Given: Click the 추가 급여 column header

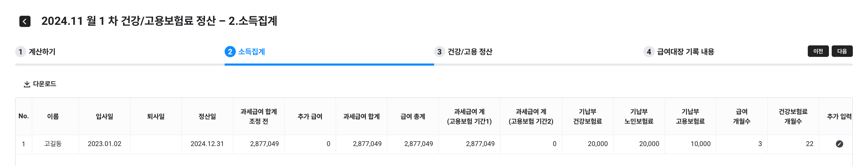Looking at the screenshot, I should (x=310, y=116).
